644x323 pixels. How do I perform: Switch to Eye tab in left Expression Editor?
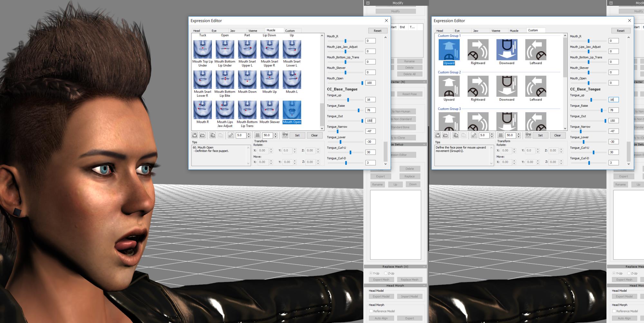point(214,31)
